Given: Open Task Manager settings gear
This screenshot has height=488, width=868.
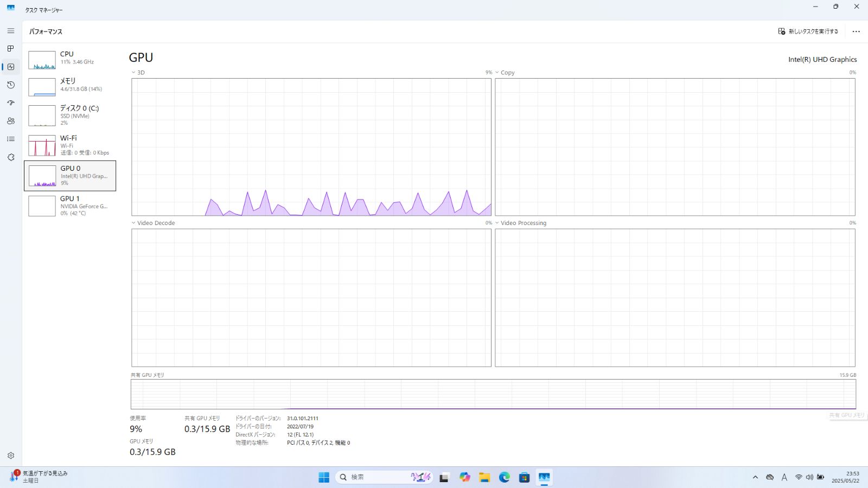Looking at the screenshot, I should tap(10, 455).
